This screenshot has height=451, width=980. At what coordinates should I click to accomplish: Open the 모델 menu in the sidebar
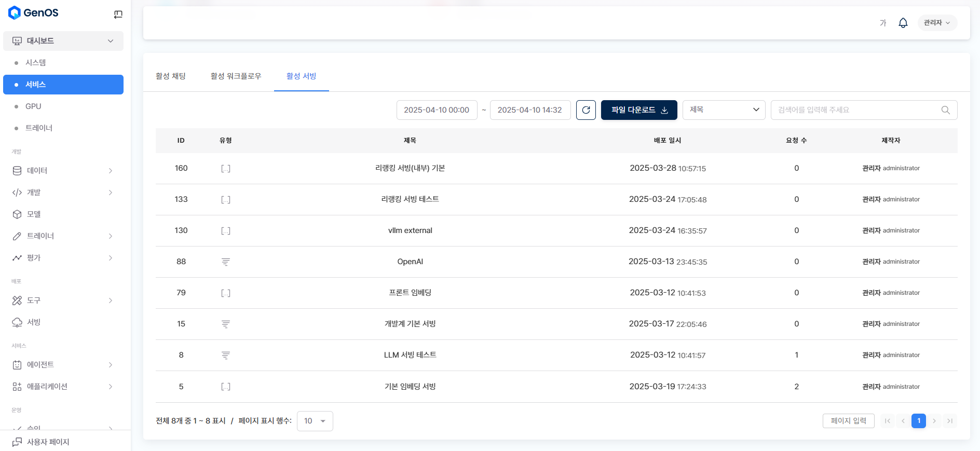[34, 214]
